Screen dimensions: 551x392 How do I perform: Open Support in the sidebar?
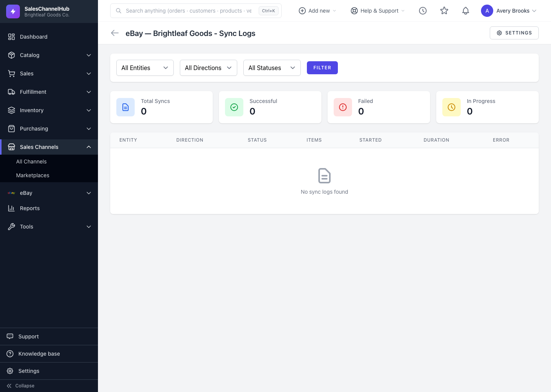click(49, 336)
